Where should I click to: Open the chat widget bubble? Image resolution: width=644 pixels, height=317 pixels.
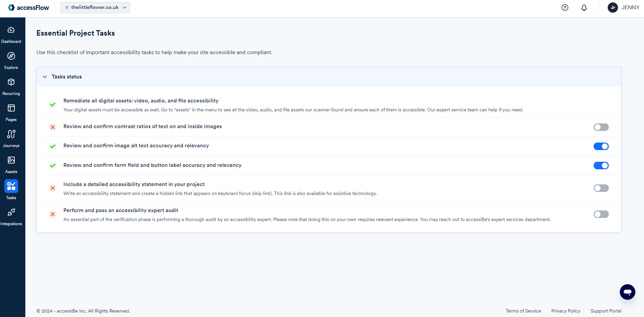pos(628,292)
